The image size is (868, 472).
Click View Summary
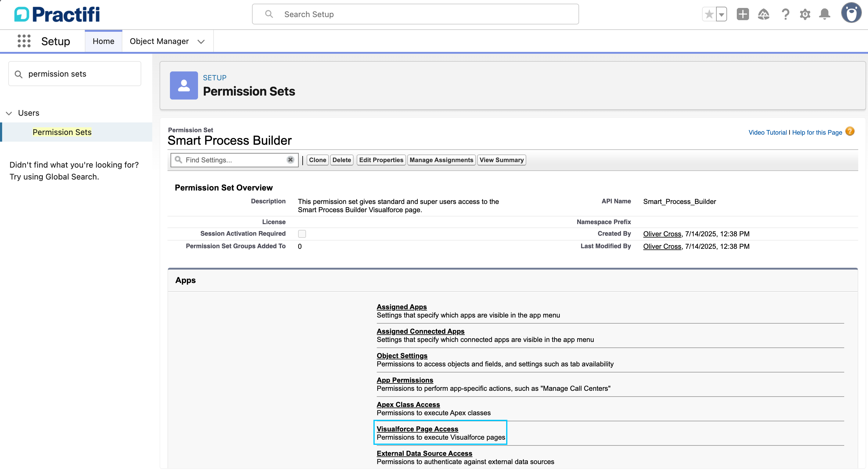501,160
